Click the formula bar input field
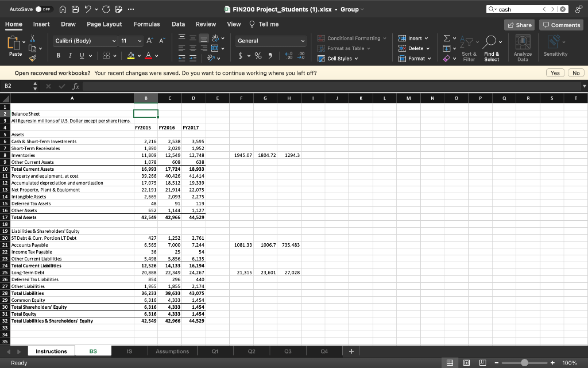588x368 pixels. tap(327, 86)
